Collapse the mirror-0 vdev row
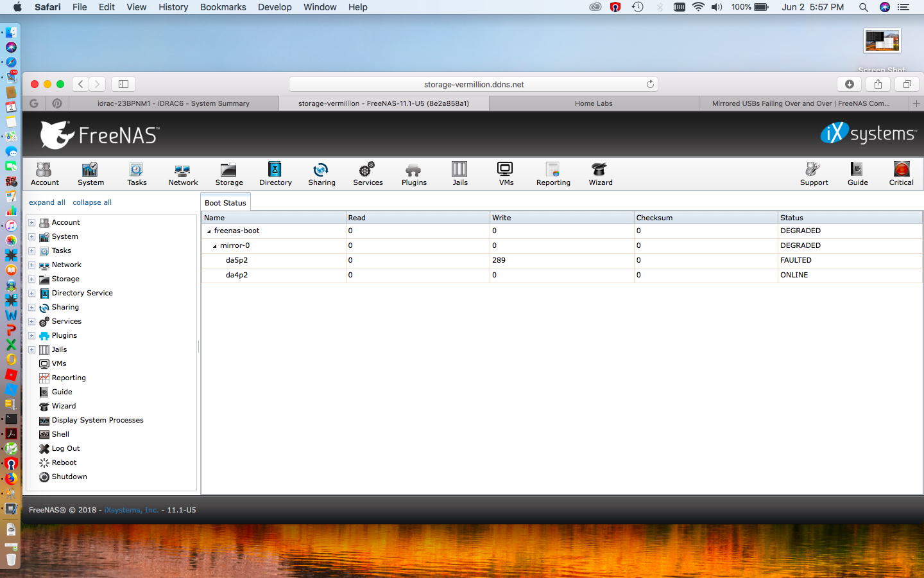Screen dimensions: 924x578 pos(214,246)
